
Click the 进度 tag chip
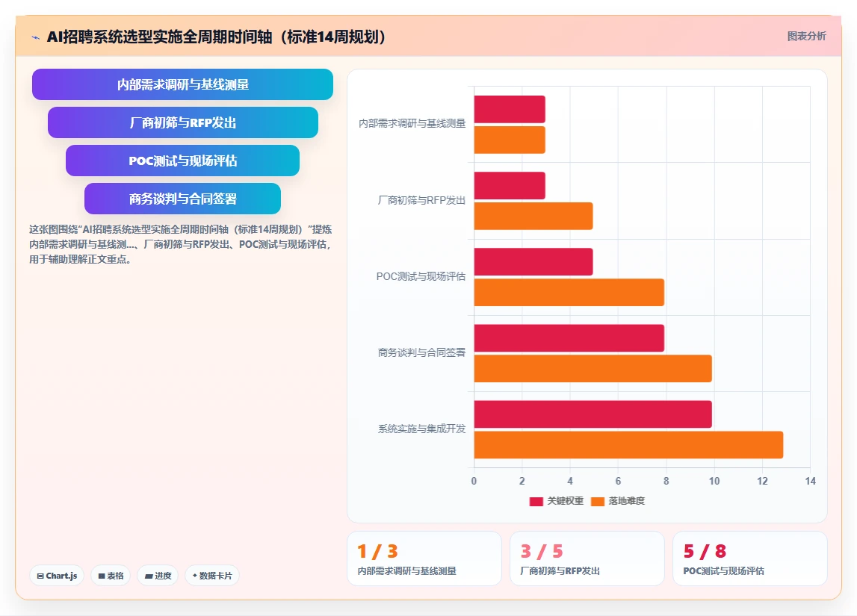tap(158, 576)
